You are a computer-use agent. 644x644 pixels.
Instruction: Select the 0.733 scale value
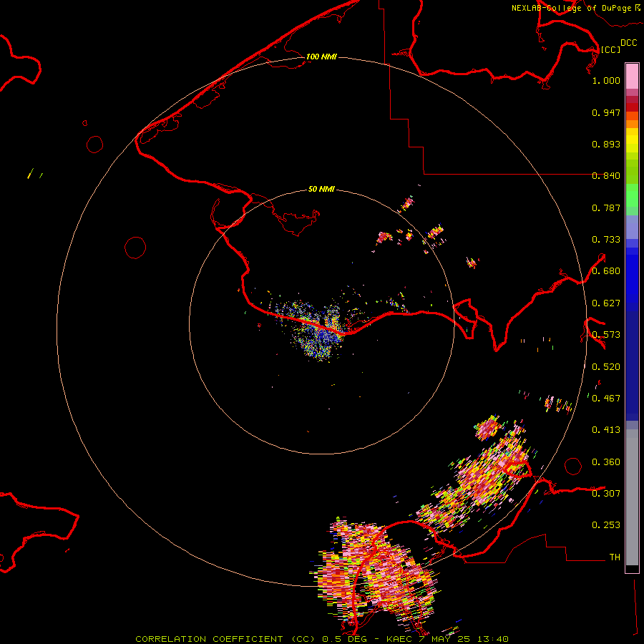click(x=606, y=240)
